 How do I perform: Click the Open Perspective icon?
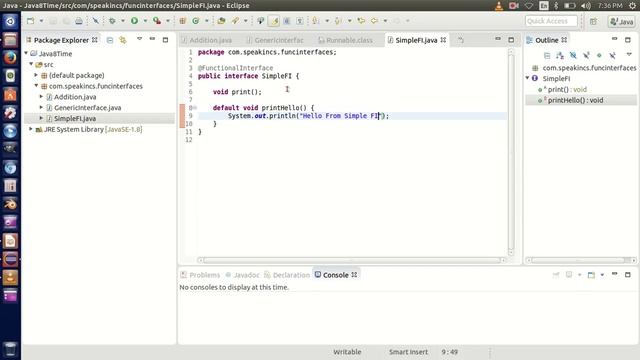593,21
